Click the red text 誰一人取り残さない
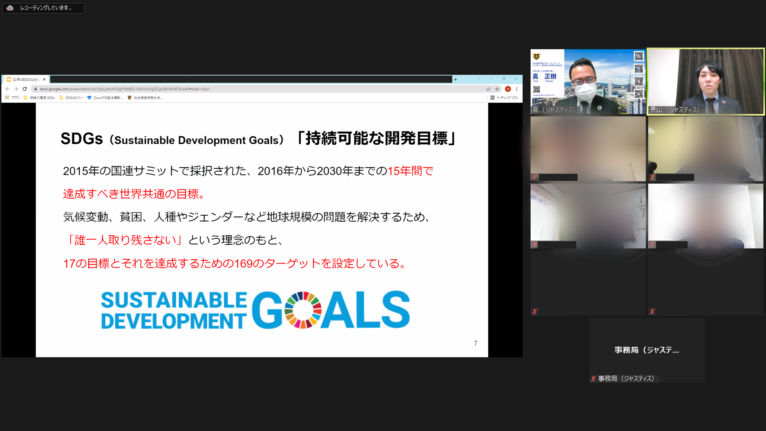 125,240
